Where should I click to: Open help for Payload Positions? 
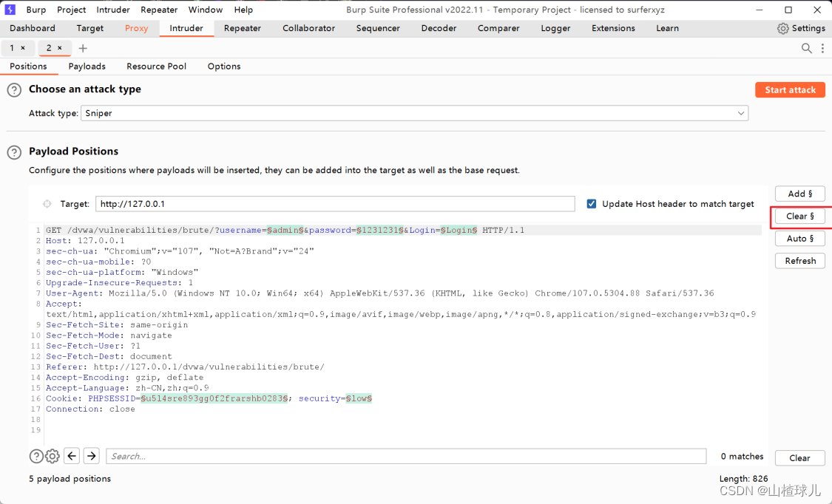pyautogui.click(x=14, y=152)
